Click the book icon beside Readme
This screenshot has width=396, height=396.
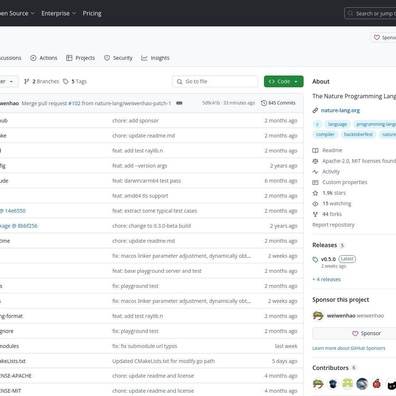(x=315, y=150)
